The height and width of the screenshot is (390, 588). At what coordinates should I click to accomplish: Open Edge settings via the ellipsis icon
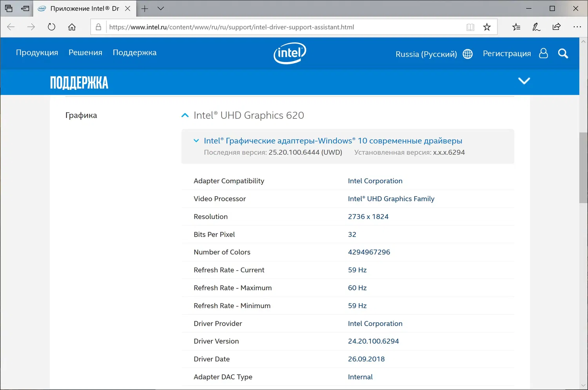pyautogui.click(x=577, y=27)
